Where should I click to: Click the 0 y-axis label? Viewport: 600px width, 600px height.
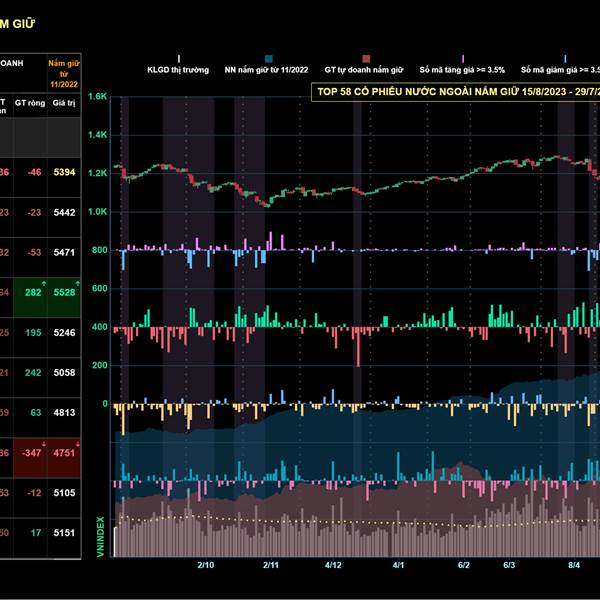105,404
